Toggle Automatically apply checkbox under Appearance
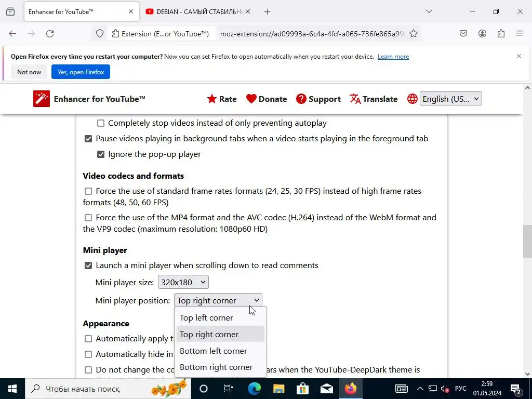532x399 pixels. point(88,339)
